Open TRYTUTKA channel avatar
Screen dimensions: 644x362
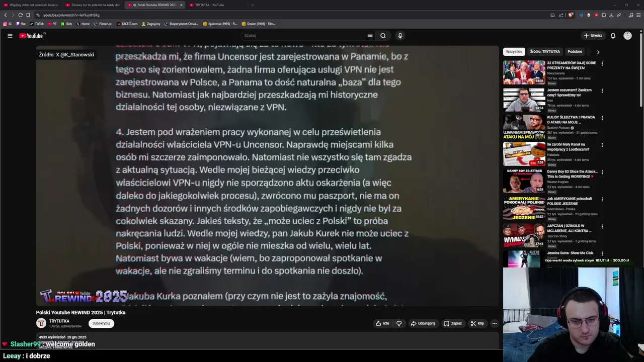point(41,323)
